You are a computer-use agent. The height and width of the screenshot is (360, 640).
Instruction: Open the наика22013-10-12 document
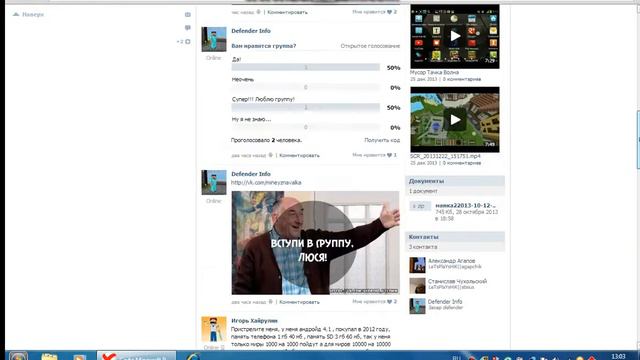[466, 206]
